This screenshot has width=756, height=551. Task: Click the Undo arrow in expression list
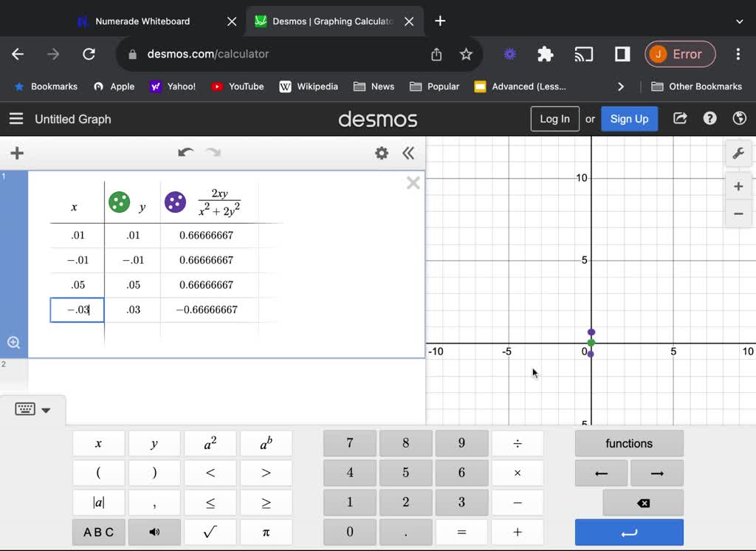point(185,153)
